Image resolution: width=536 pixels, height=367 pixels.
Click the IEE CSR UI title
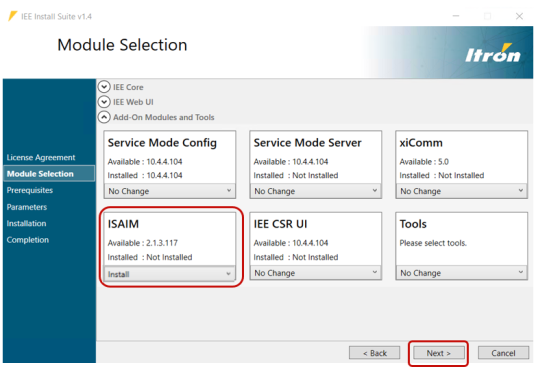[280, 224]
